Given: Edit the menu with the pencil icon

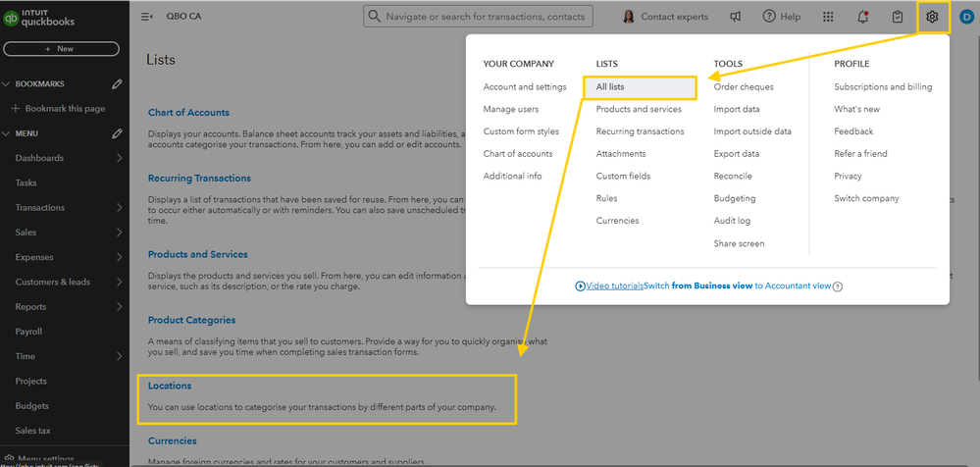Looking at the screenshot, I should [117, 133].
